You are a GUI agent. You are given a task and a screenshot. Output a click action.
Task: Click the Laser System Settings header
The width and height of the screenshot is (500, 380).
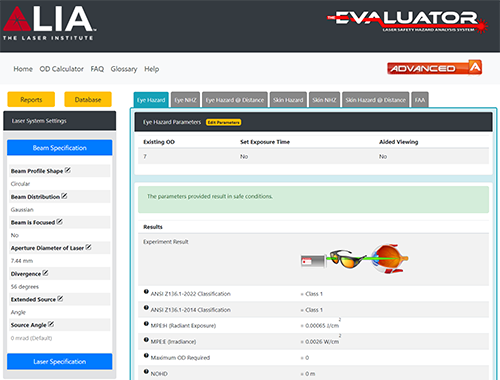(60, 121)
